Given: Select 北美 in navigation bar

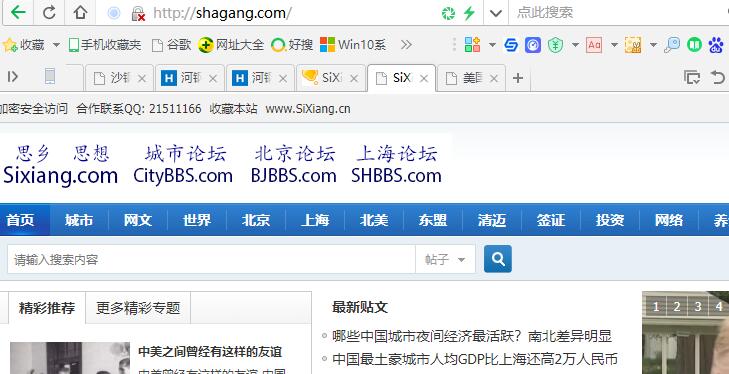Looking at the screenshot, I should (x=374, y=220).
